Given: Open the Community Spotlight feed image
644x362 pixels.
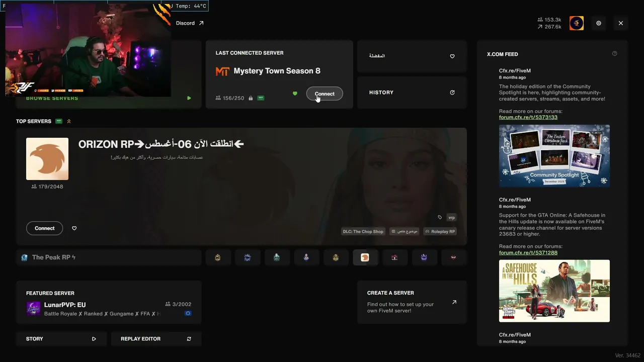Looking at the screenshot, I should coord(554,156).
